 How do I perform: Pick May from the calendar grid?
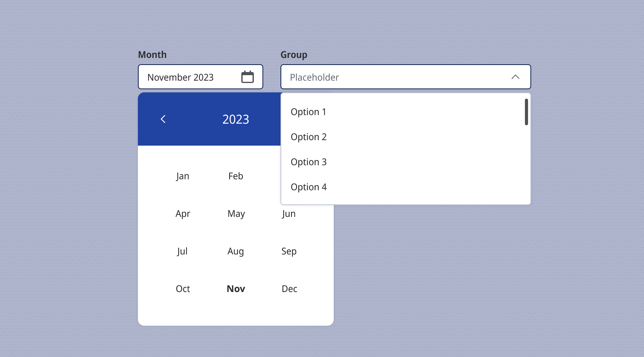click(236, 213)
